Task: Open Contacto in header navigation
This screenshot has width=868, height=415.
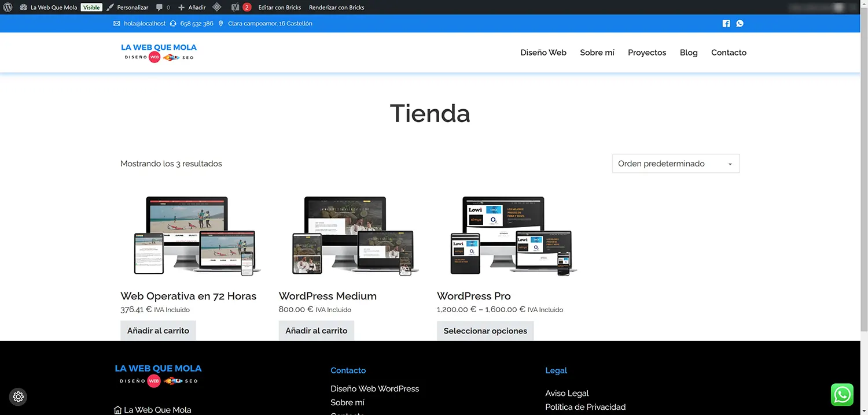Action: (729, 53)
